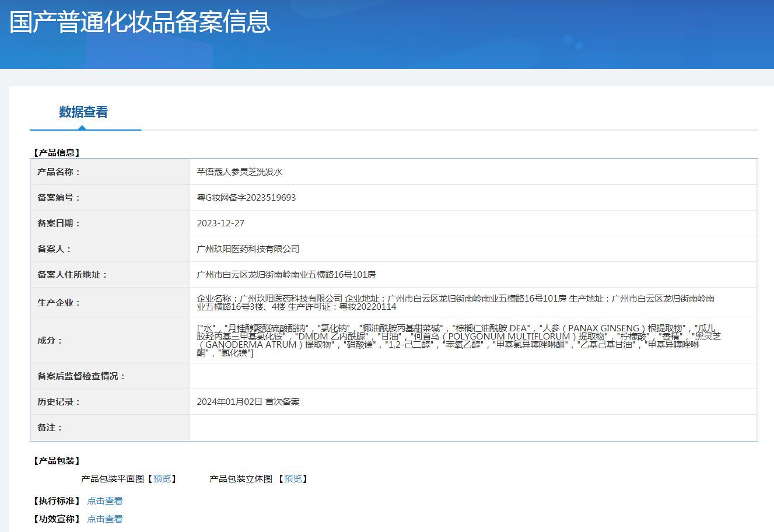The width and height of the screenshot is (774, 532).
Task: Click the 生产企业 details text
Action: 455,302
